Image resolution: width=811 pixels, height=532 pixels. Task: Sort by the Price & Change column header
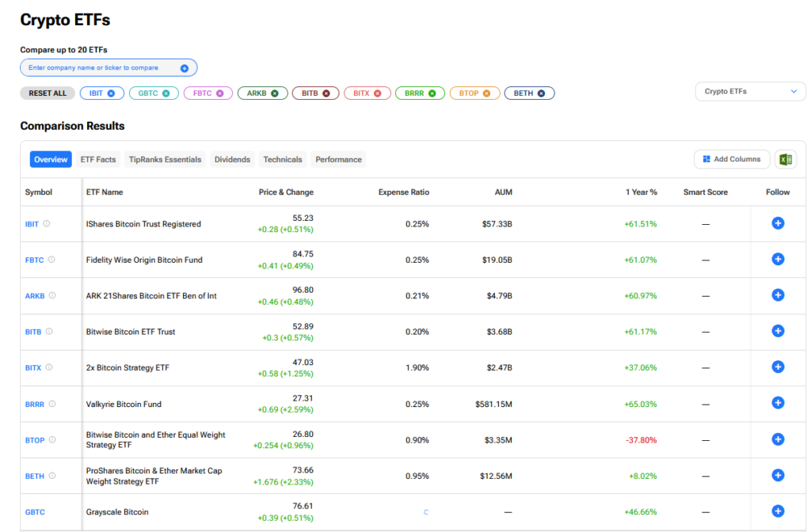(x=286, y=192)
